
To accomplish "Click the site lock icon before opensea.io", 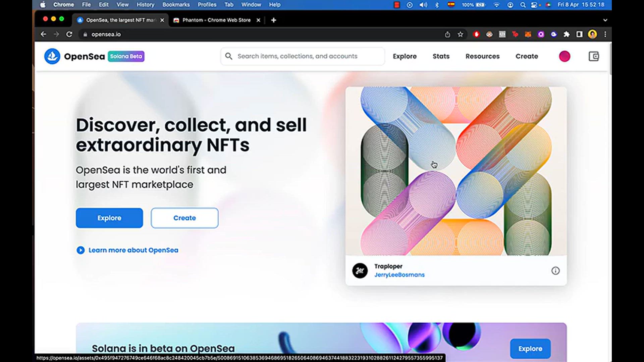I will (x=85, y=34).
